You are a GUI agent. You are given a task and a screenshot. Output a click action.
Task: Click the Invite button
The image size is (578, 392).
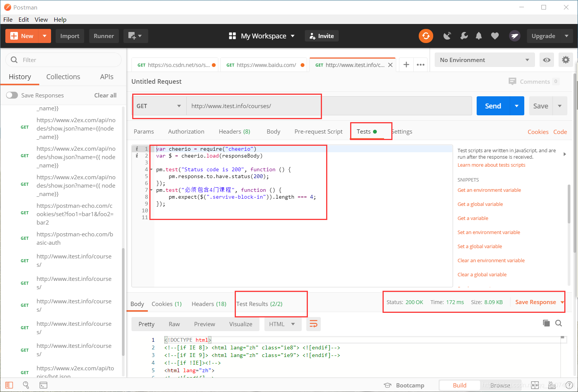point(322,36)
